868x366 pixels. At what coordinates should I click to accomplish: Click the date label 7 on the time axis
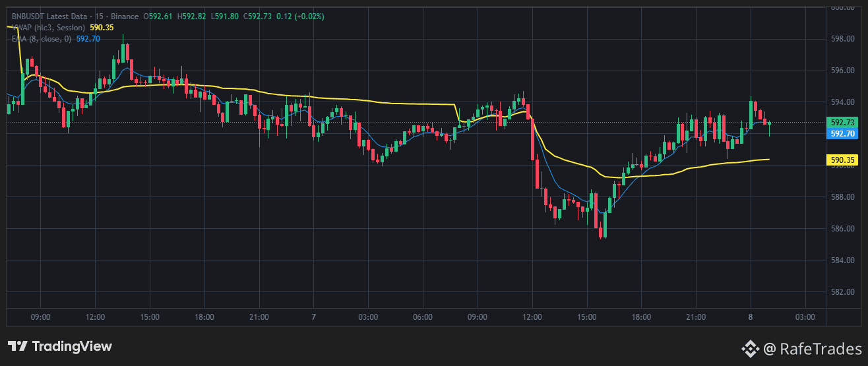pos(314,317)
